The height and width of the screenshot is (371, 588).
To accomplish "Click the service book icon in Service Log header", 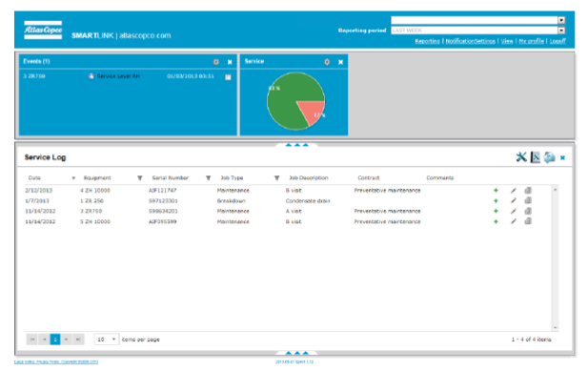I will (536, 157).
